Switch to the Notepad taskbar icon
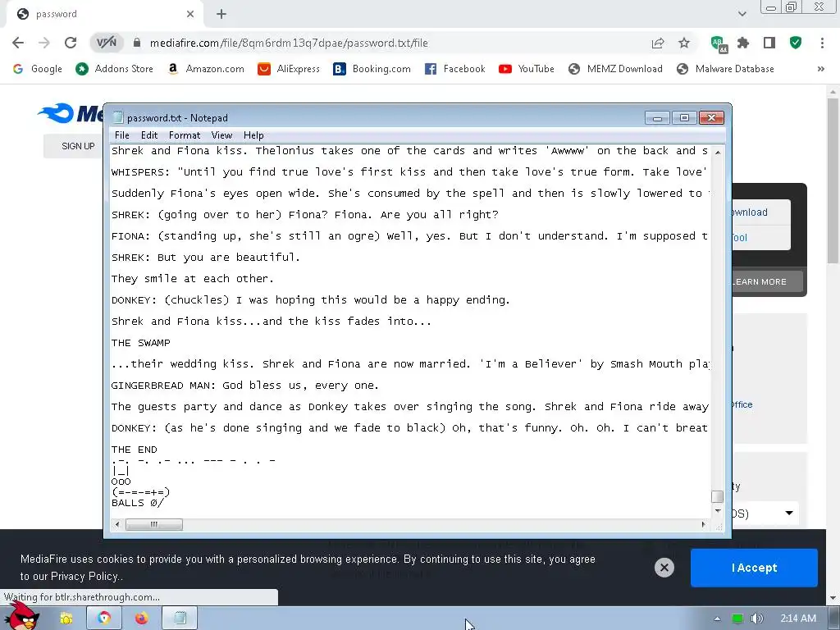This screenshot has width=840, height=630. [x=180, y=619]
